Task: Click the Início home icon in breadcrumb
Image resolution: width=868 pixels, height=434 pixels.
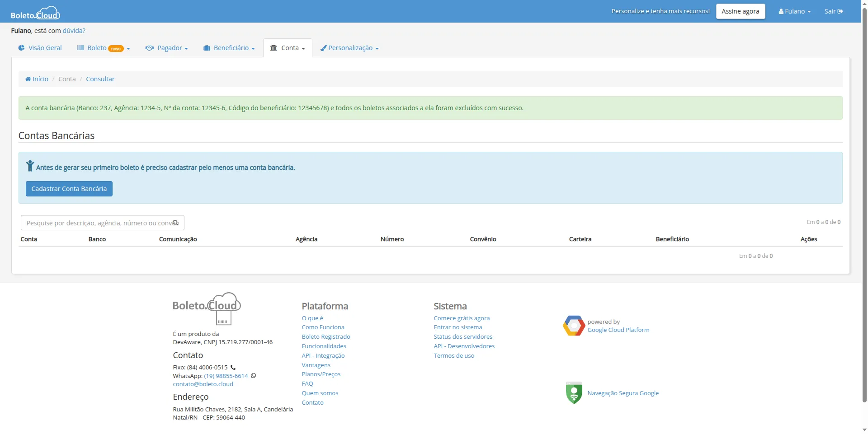Action: pos(28,79)
